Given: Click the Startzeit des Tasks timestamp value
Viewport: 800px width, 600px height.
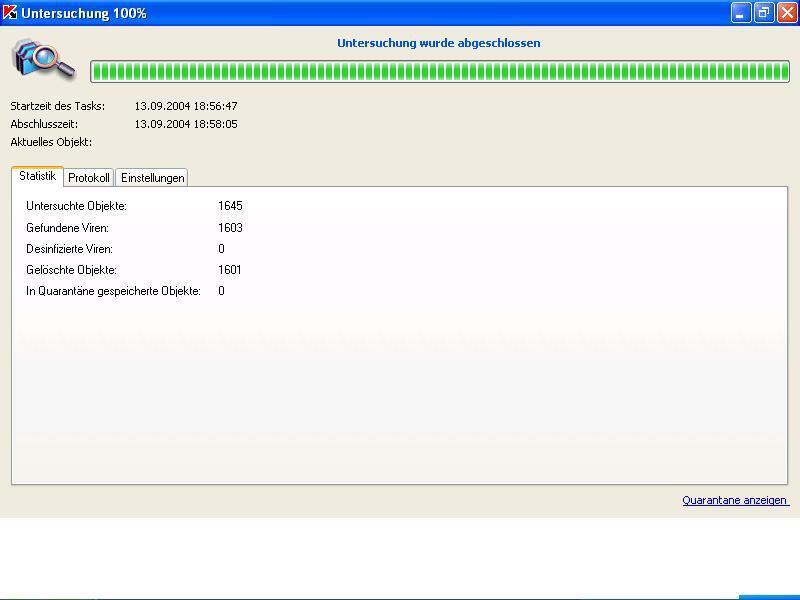Looking at the screenshot, I should point(186,106).
